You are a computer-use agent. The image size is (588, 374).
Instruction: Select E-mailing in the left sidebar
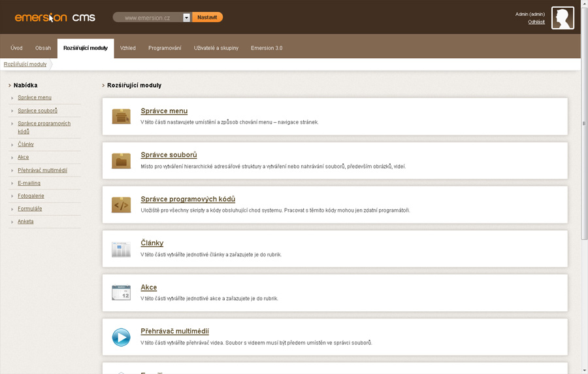29,183
